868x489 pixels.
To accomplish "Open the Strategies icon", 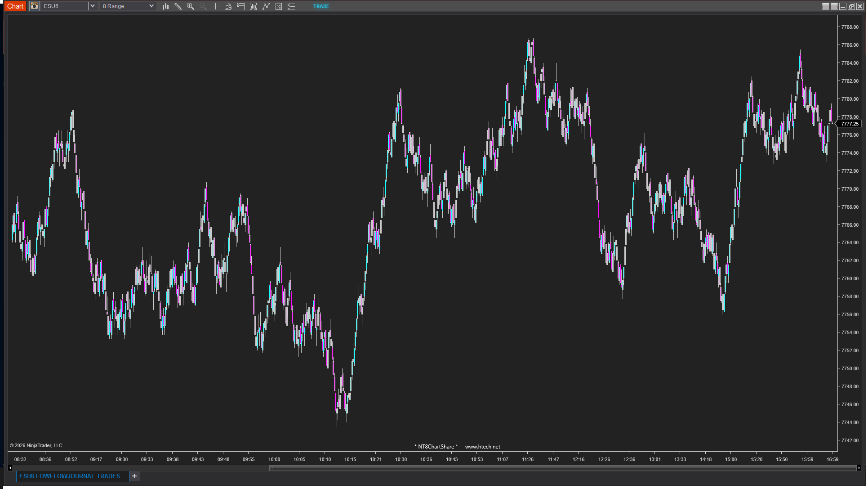I will (x=279, y=6).
